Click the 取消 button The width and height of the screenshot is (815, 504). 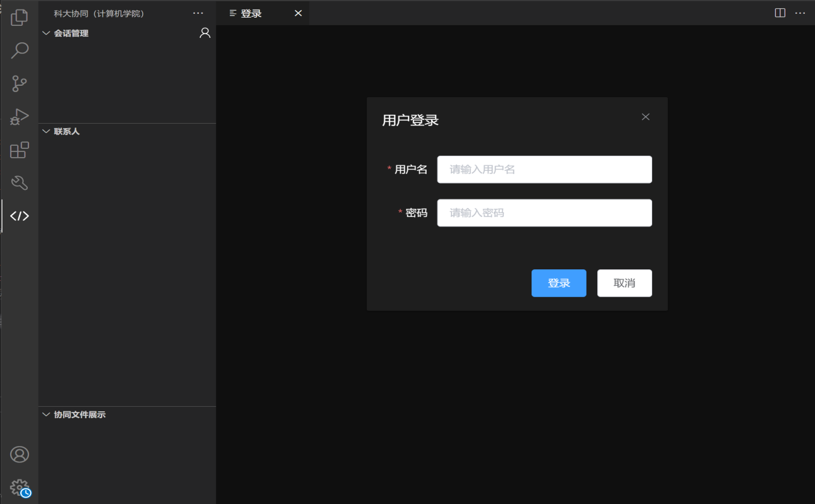624,283
